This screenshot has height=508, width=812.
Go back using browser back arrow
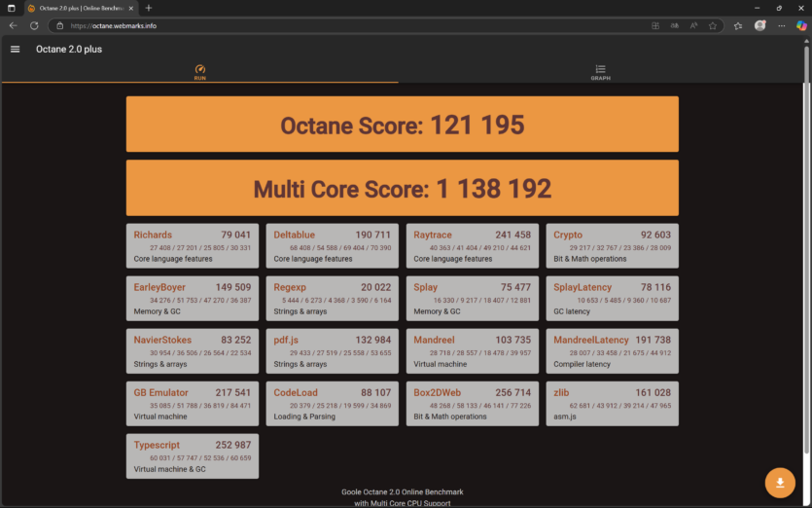pyautogui.click(x=14, y=25)
